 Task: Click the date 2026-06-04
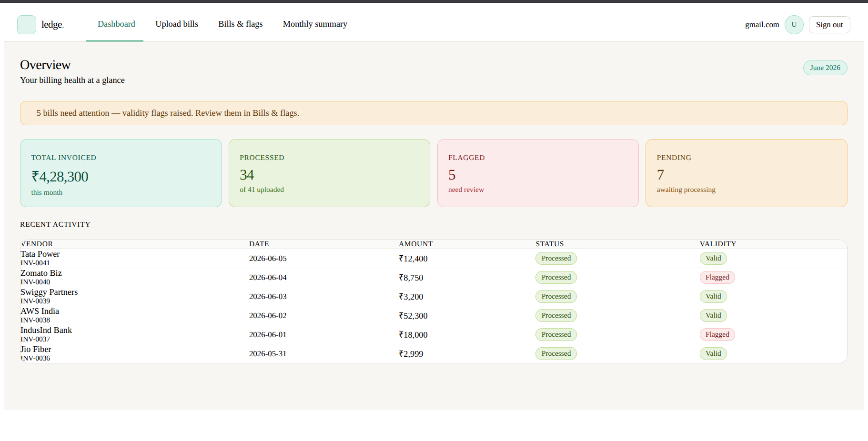[268, 278]
